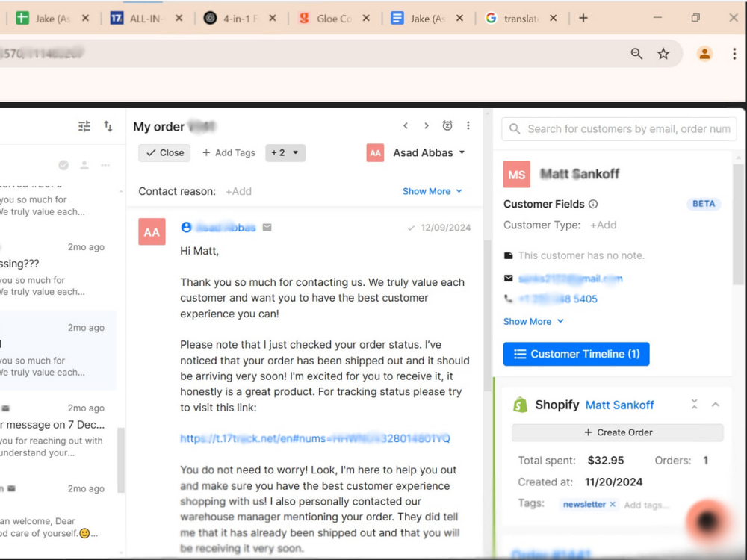Open the ticket list filter sliders icon
Viewport: 747px width, 560px height.
[x=84, y=126]
